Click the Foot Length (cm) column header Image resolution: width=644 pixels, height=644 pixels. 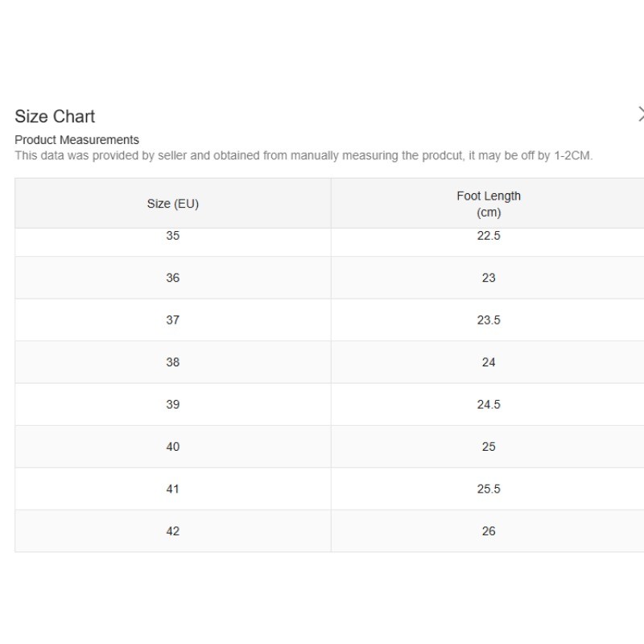click(489, 204)
